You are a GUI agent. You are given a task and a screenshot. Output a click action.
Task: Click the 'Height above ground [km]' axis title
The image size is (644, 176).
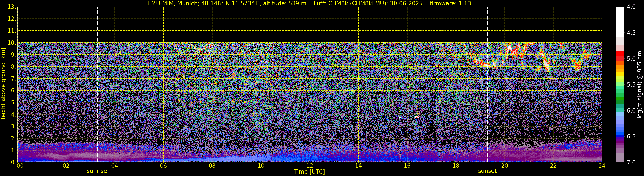[x=3, y=85]
